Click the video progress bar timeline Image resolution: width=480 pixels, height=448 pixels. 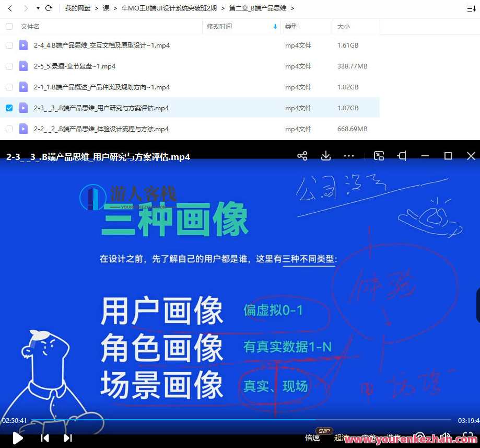[240, 422]
